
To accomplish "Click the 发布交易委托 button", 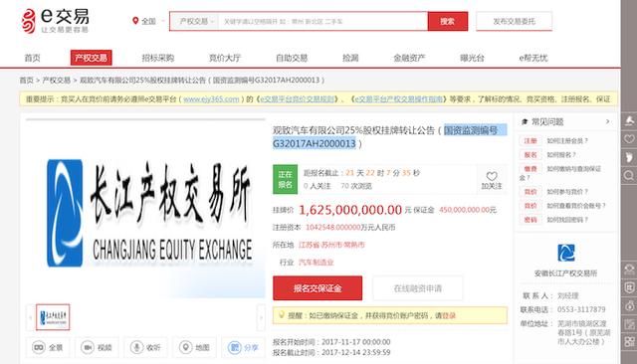I will point(514,21).
